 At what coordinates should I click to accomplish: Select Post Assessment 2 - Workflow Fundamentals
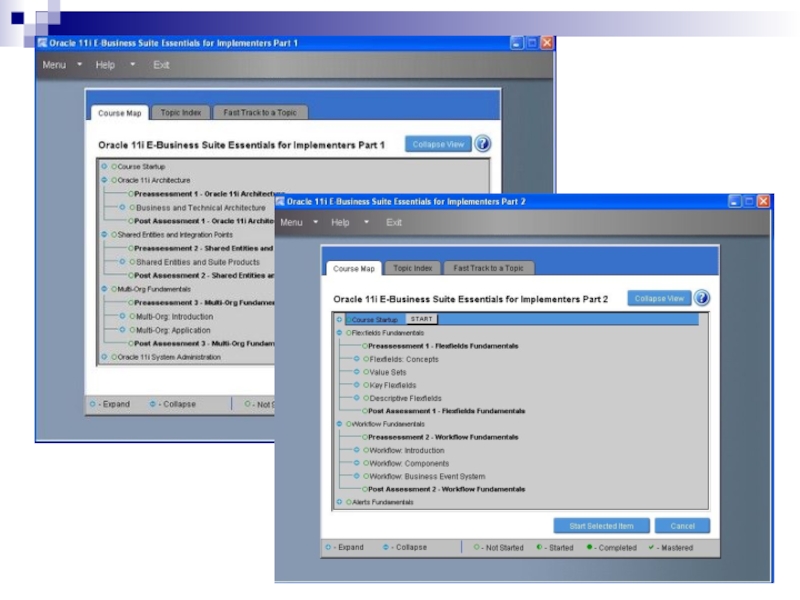pos(446,489)
